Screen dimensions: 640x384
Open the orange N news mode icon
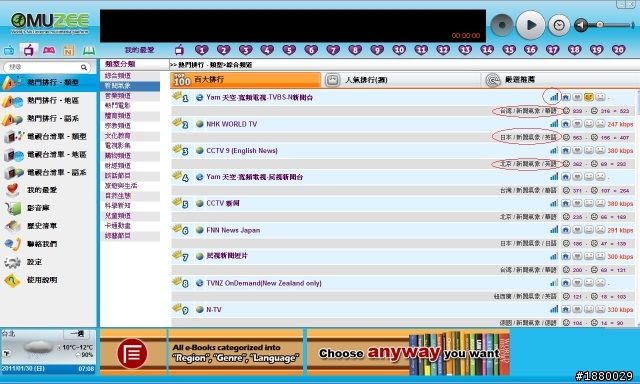69,51
